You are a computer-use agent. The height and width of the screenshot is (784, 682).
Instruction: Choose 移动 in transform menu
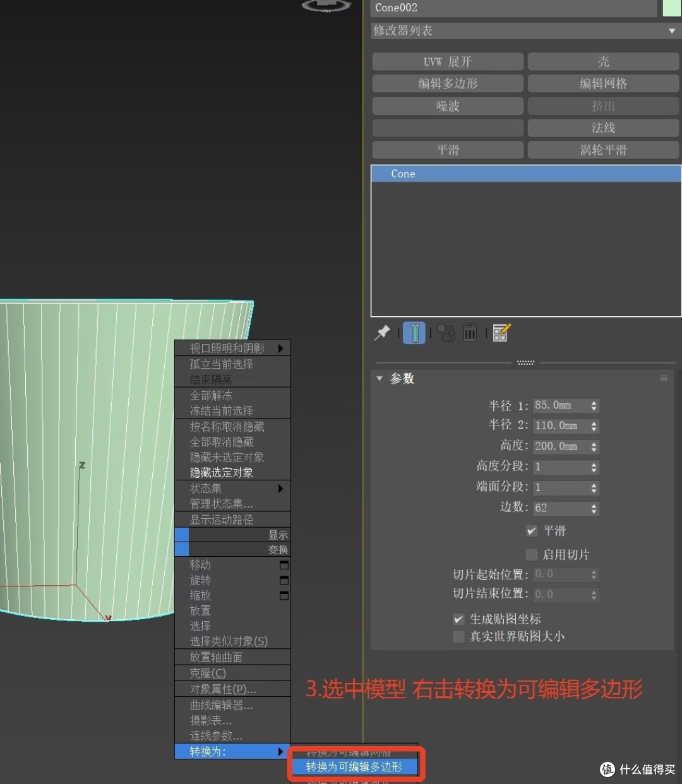coord(201,565)
